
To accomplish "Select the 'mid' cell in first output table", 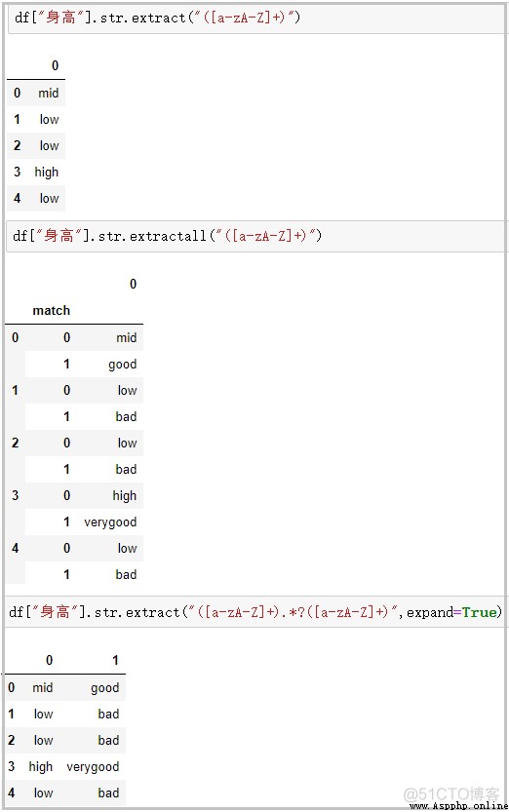I will click(48, 94).
